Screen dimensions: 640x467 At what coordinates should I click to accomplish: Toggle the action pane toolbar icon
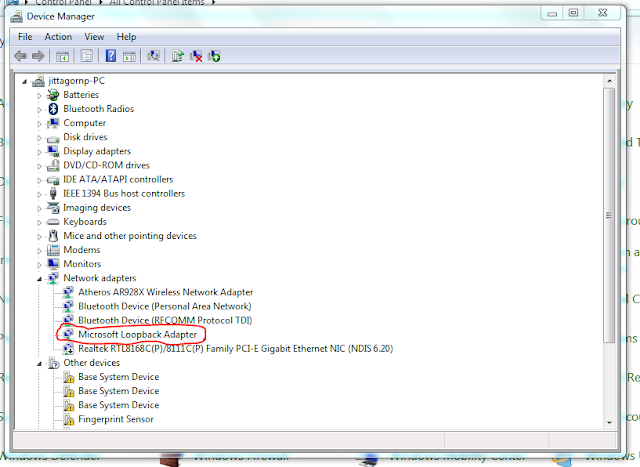[x=129, y=56]
